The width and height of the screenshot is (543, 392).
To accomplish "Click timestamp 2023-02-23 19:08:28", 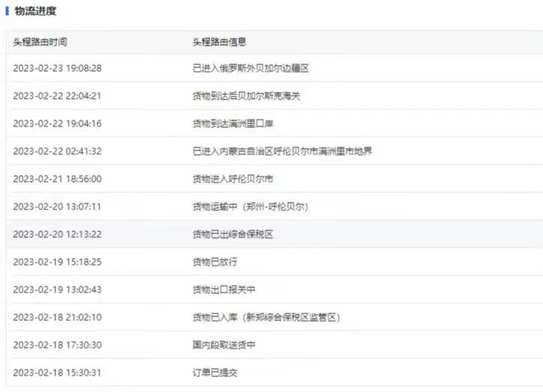I will coord(57,68).
